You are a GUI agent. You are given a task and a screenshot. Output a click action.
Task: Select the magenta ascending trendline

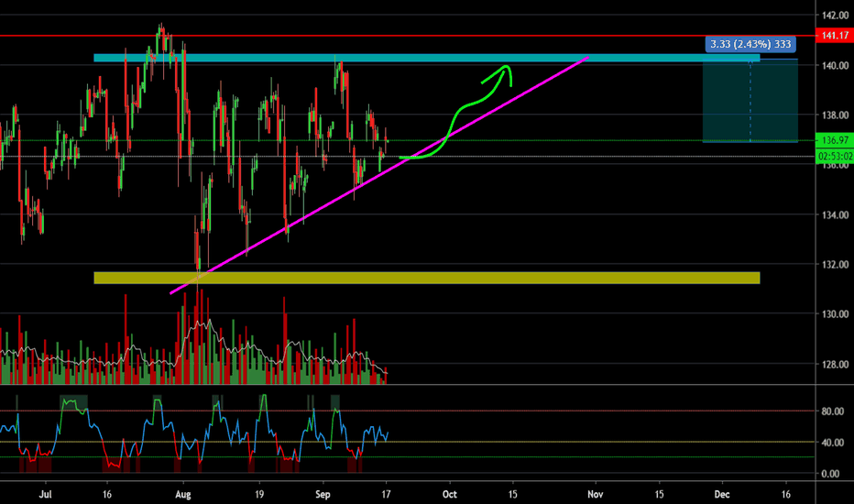[x=379, y=174]
